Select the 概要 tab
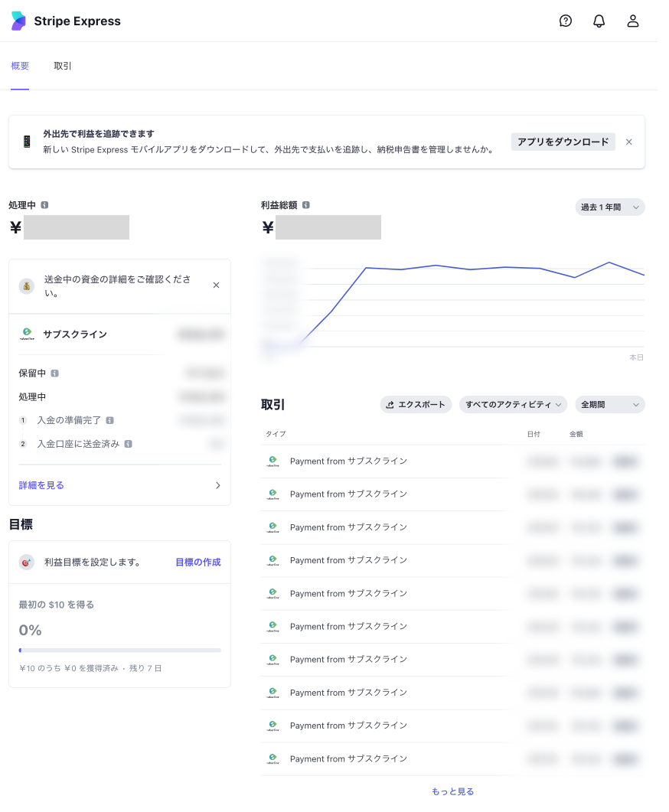This screenshot has width=669, height=812. click(20, 66)
